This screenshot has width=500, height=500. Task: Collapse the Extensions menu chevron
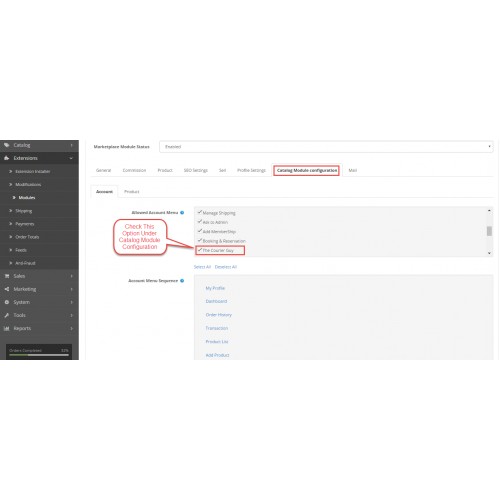[x=71, y=158]
